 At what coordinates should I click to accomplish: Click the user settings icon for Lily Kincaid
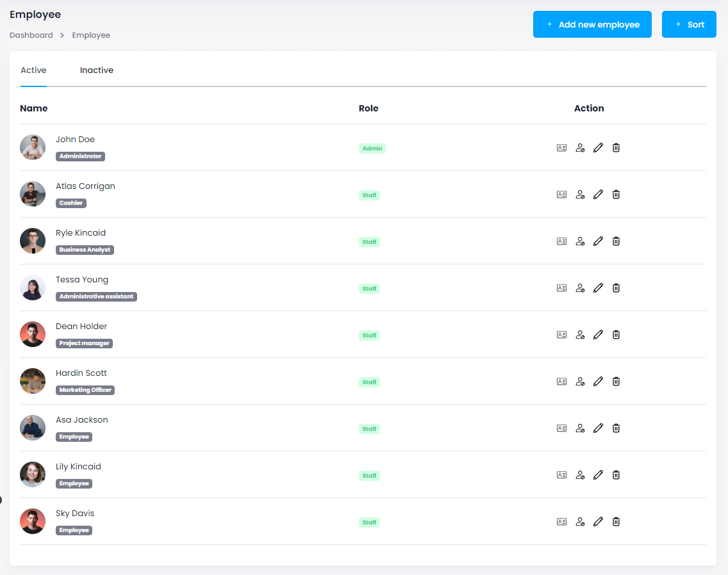(580, 475)
